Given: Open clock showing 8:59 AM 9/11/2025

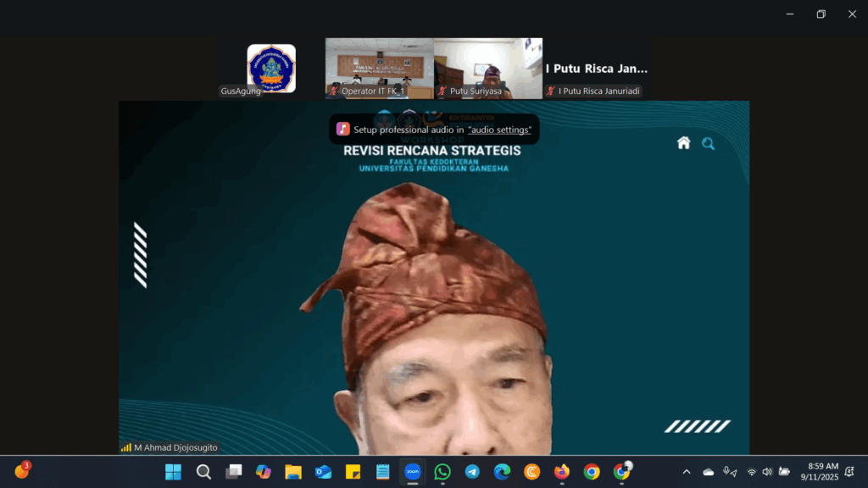Looking at the screenshot, I should [x=820, y=472].
